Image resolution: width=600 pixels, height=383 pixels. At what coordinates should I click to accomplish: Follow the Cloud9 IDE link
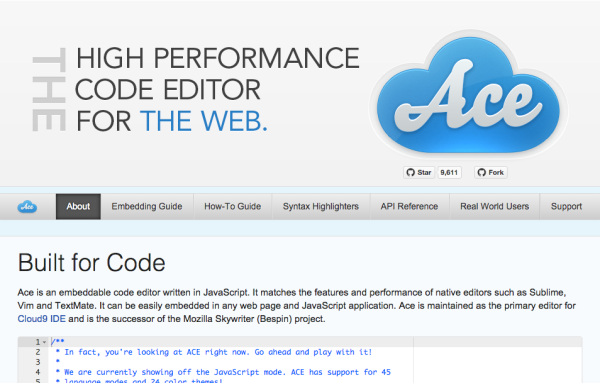(41, 319)
